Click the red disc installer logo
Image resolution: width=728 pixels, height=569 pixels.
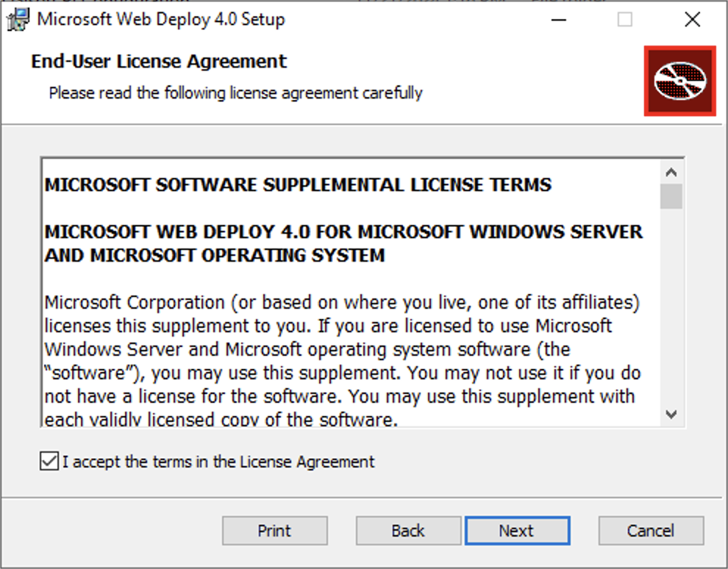coord(679,81)
